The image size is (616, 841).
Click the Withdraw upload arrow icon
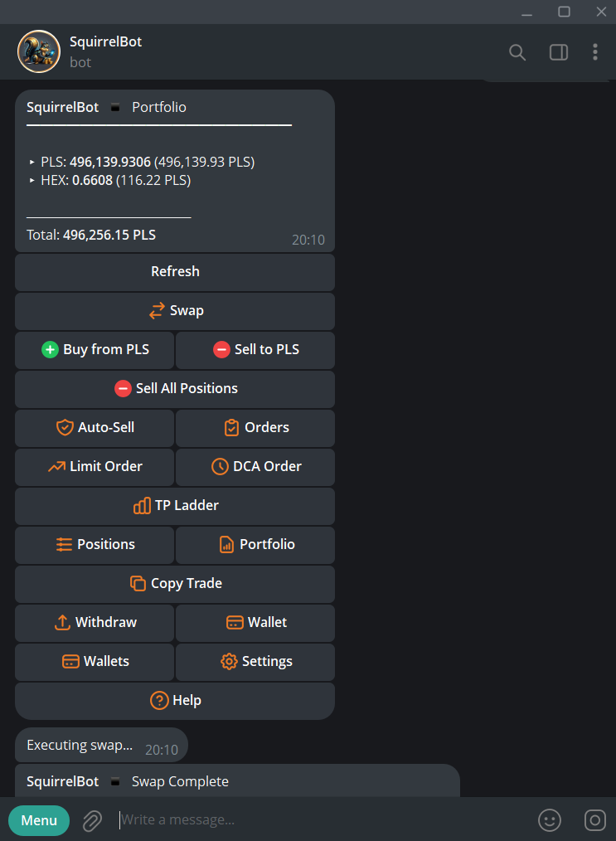click(61, 623)
